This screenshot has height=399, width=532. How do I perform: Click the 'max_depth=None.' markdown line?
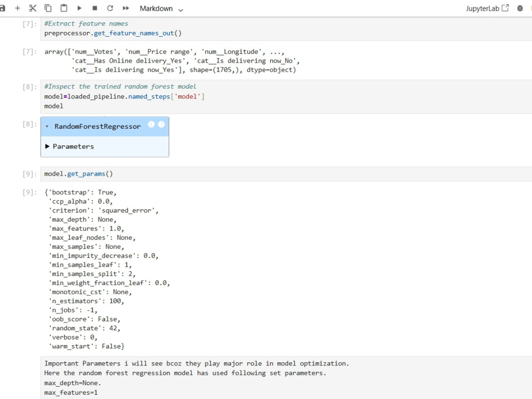click(x=72, y=383)
